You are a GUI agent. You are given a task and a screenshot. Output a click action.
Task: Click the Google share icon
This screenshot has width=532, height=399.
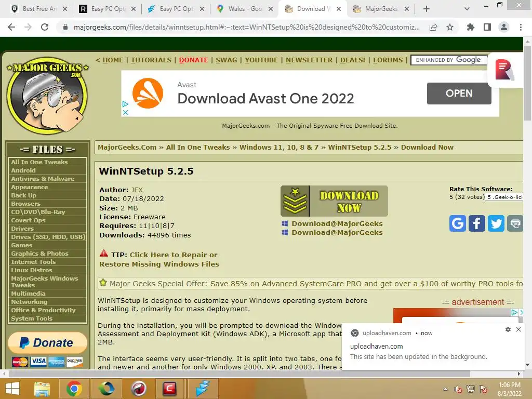457,223
